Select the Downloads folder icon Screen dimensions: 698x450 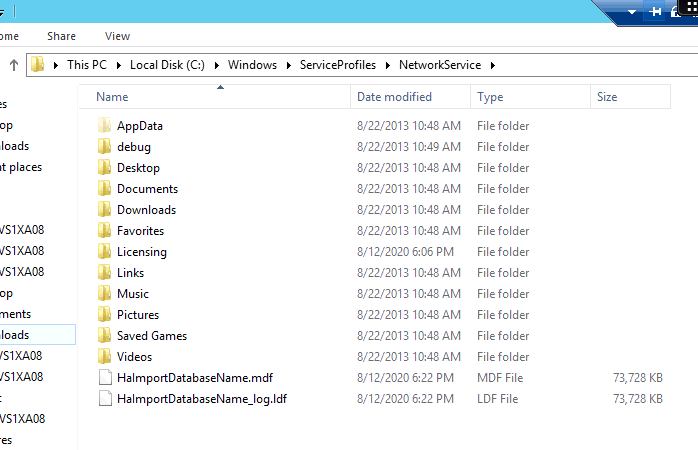105,210
